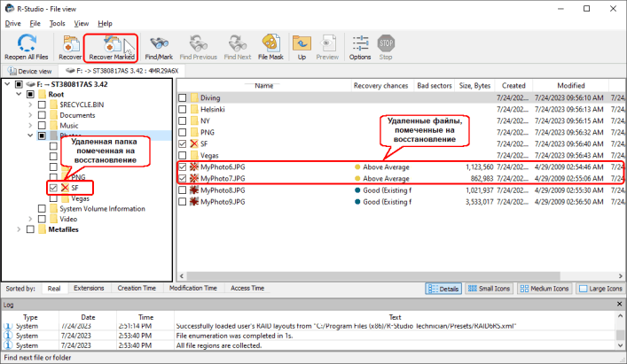The width and height of the screenshot is (627, 364).
Task: Click the Up folder icon
Action: tap(302, 43)
